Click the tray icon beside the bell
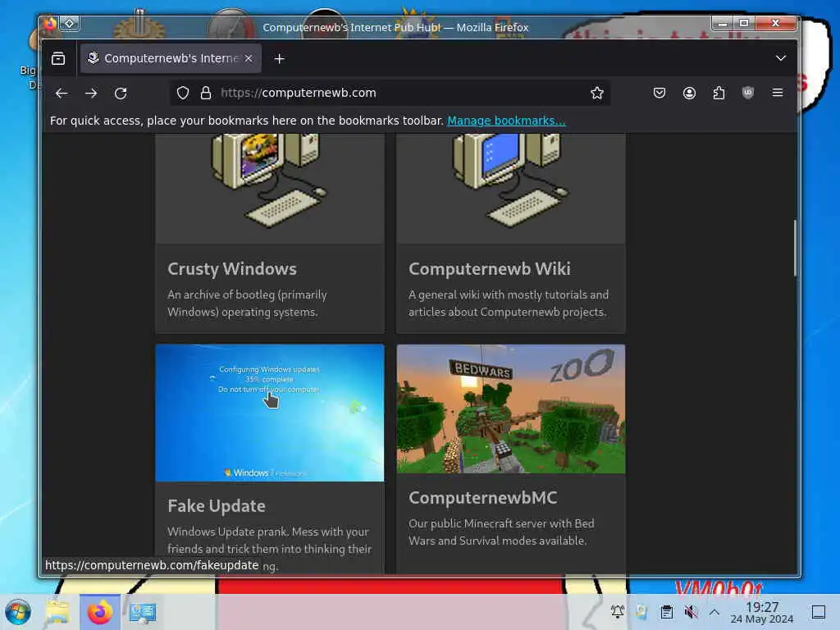 click(641, 612)
